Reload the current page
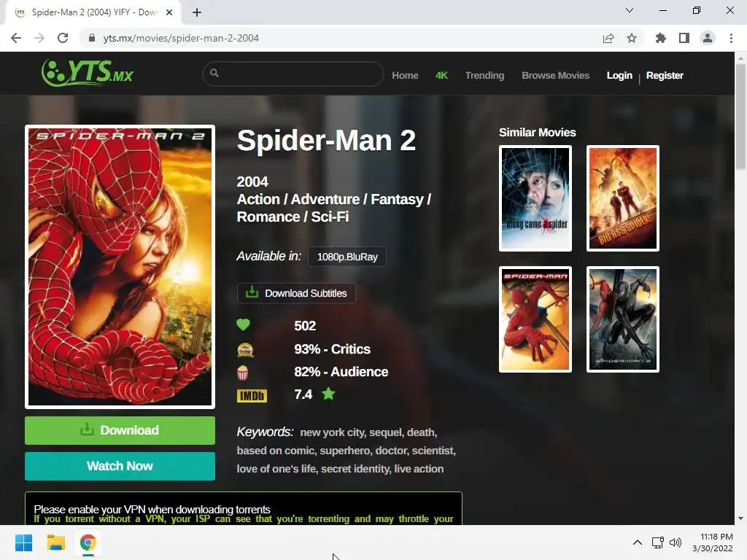The image size is (747, 560). [63, 38]
